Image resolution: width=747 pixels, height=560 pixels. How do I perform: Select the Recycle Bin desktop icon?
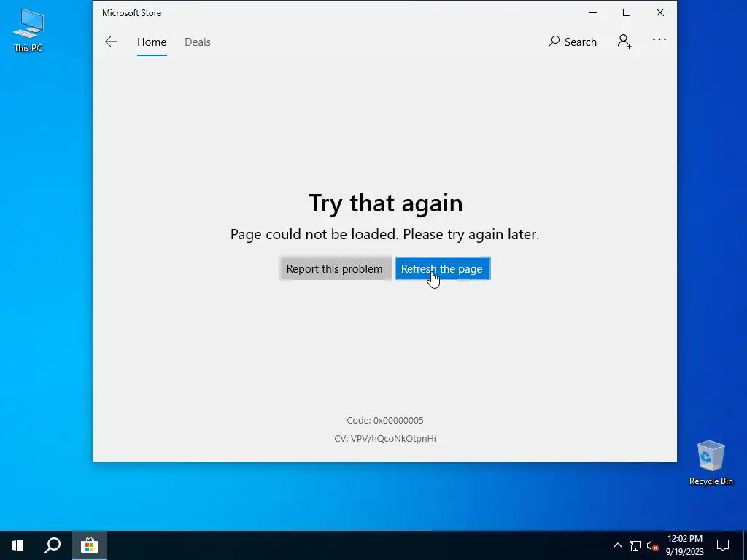click(x=711, y=463)
